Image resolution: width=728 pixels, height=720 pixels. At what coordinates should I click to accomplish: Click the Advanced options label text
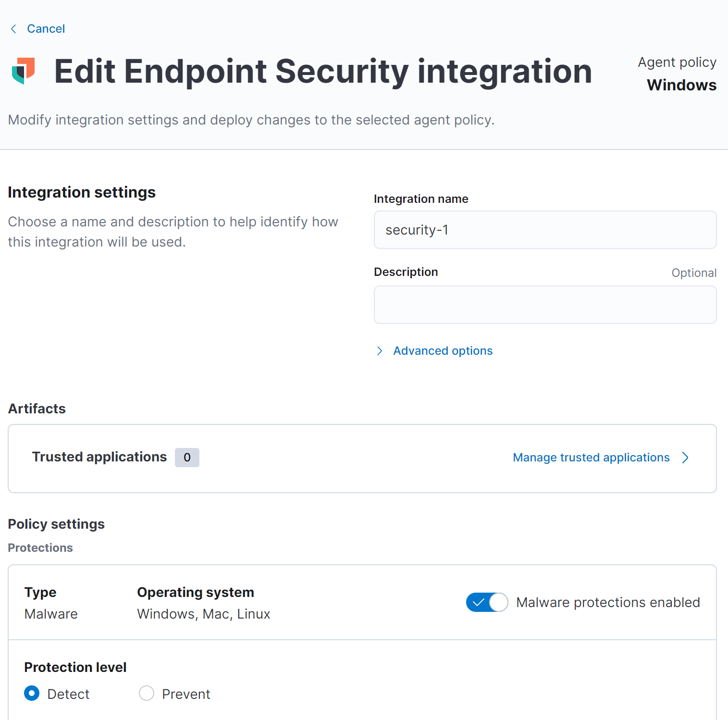(x=443, y=351)
